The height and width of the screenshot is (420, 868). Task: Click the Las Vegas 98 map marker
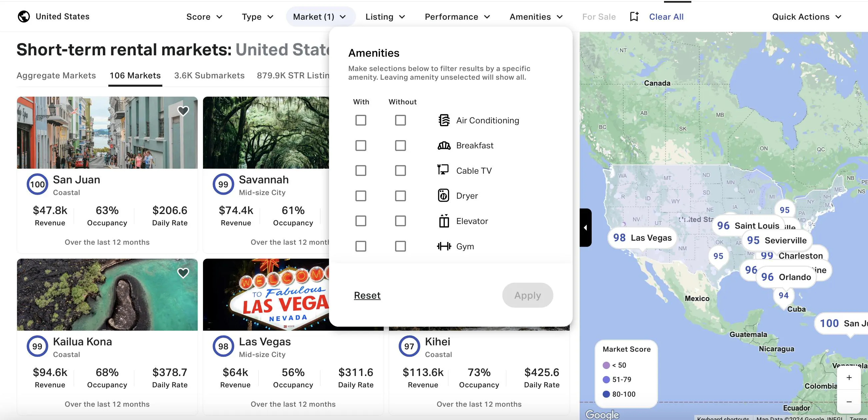click(642, 238)
